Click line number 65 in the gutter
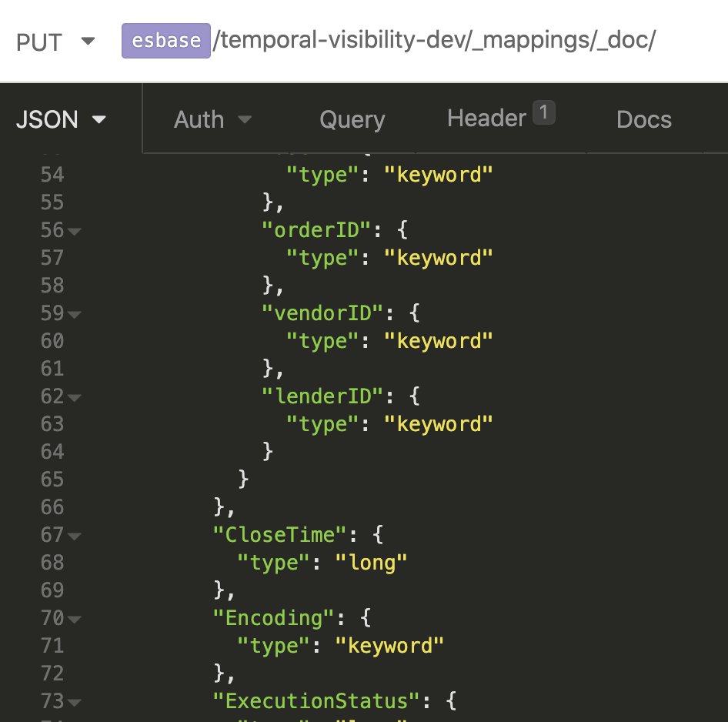This screenshot has height=722, width=728. 52,479
